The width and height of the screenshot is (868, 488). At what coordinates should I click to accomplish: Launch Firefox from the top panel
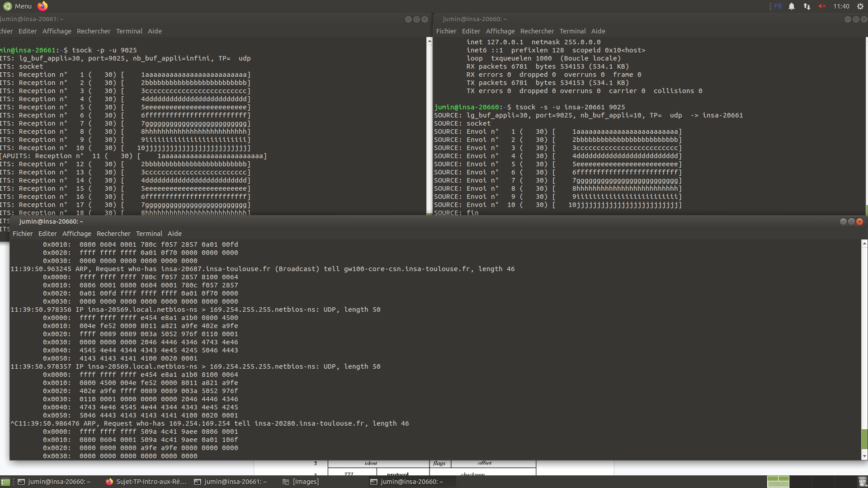(x=42, y=6)
